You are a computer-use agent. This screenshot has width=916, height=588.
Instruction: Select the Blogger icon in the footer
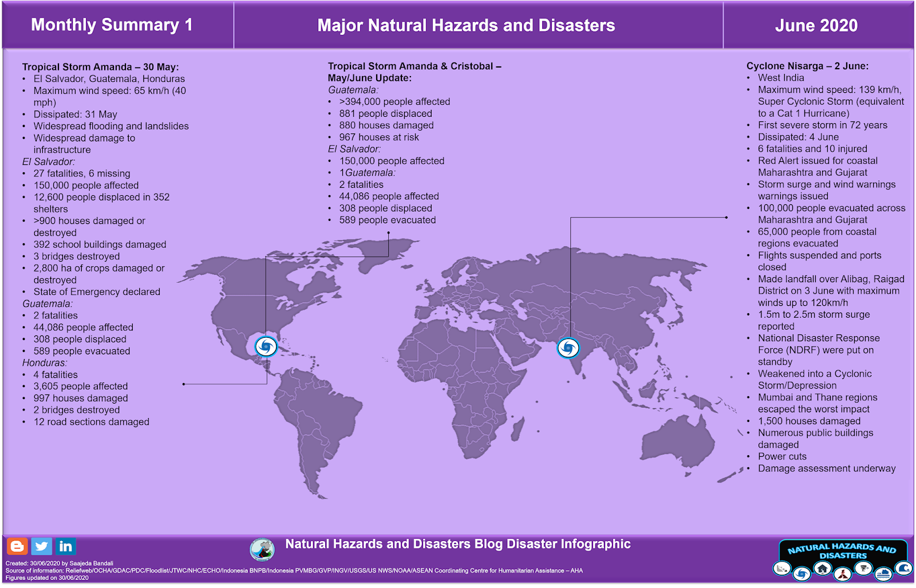[18, 546]
